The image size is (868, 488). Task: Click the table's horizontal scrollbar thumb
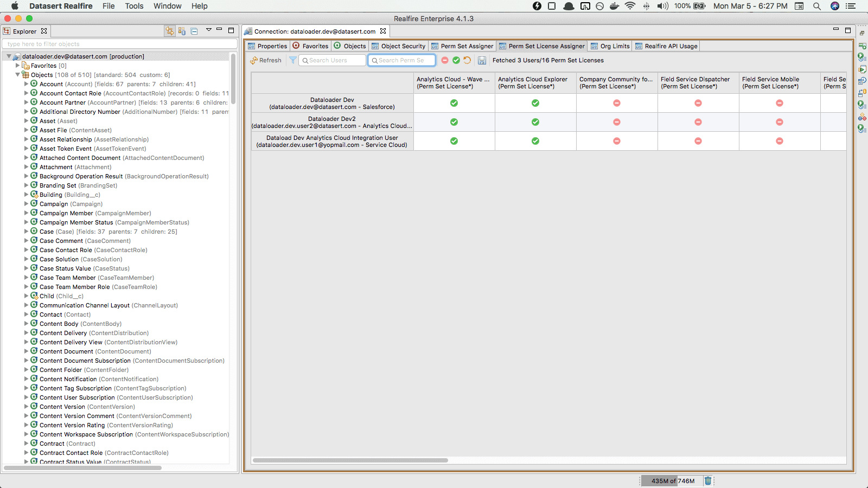pyautogui.click(x=350, y=460)
